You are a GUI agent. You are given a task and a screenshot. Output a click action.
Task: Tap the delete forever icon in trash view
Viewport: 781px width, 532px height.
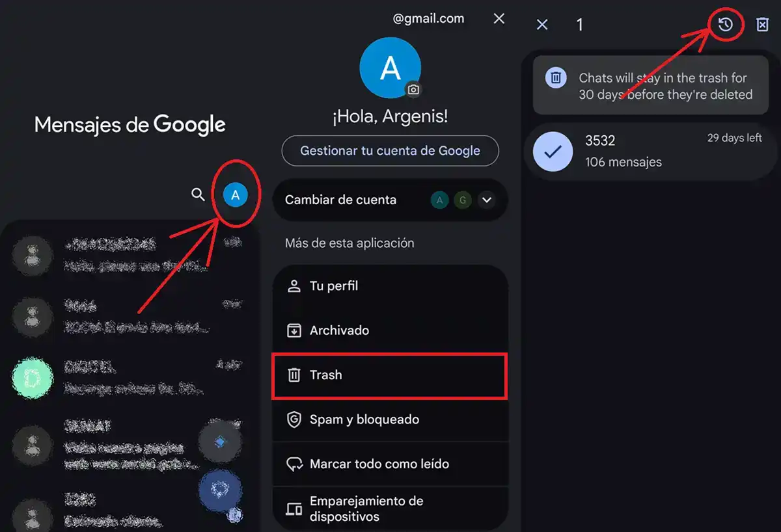coord(763,24)
